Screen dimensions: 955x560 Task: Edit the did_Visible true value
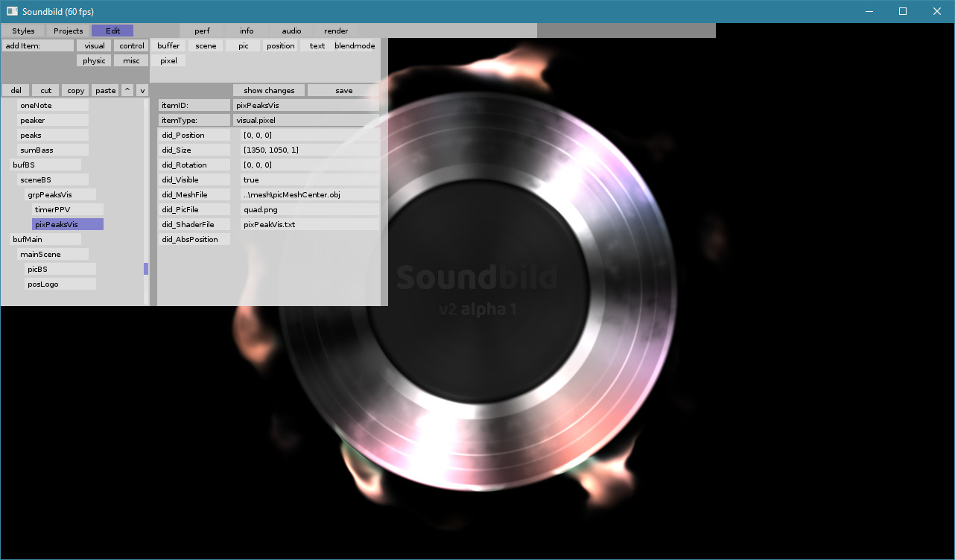point(310,179)
